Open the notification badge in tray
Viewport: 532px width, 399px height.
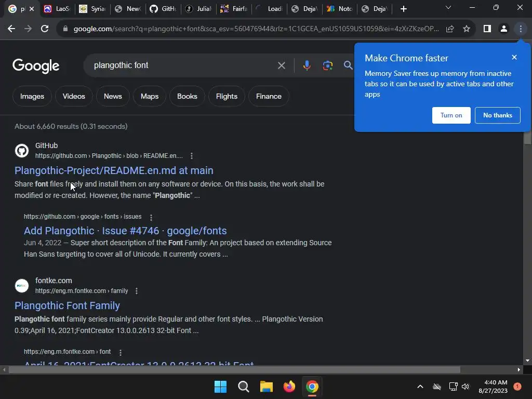point(517,387)
